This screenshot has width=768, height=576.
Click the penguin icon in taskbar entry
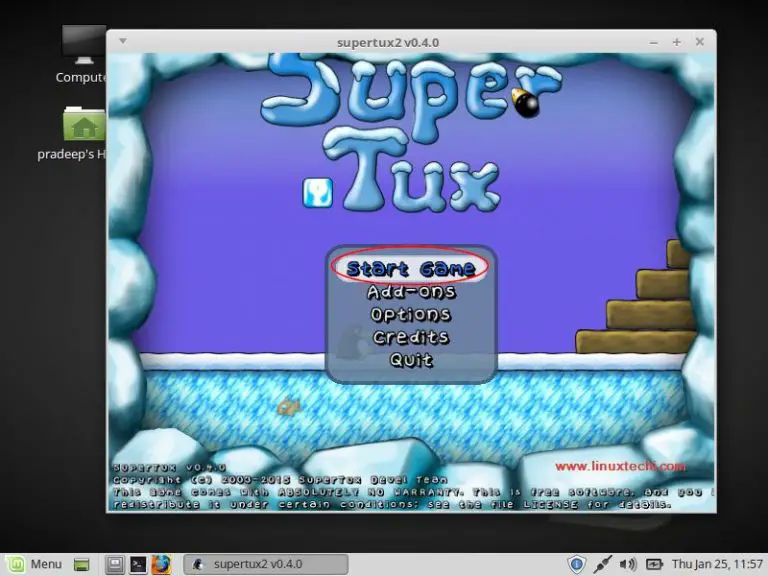198,564
